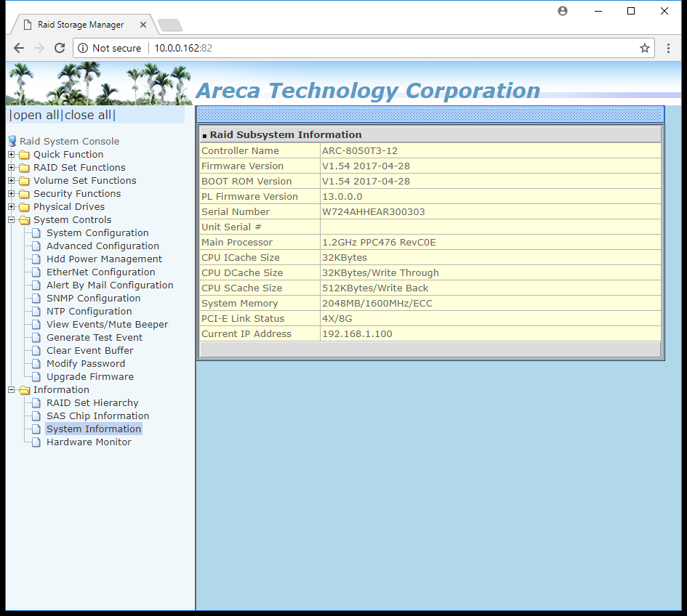Image resolution: width=687 pixels, height=616 pixels.
Task: Open a new browser tab
Action: click(170, 25)
